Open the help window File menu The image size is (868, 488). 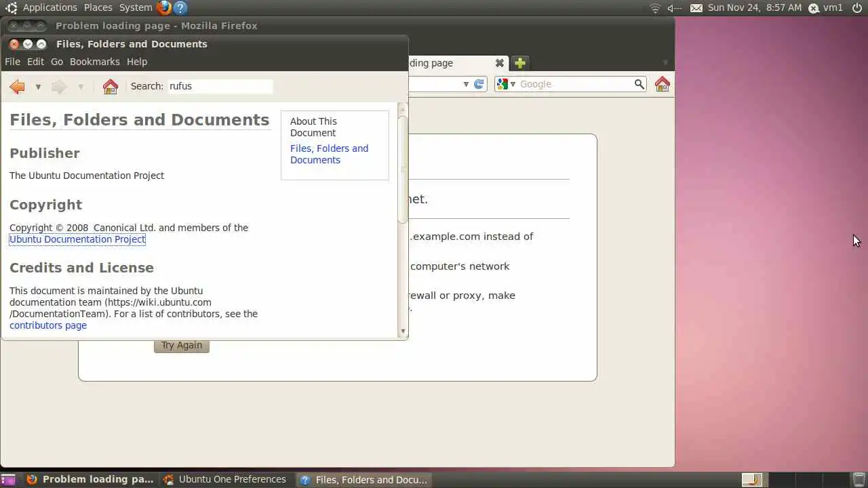12,62
